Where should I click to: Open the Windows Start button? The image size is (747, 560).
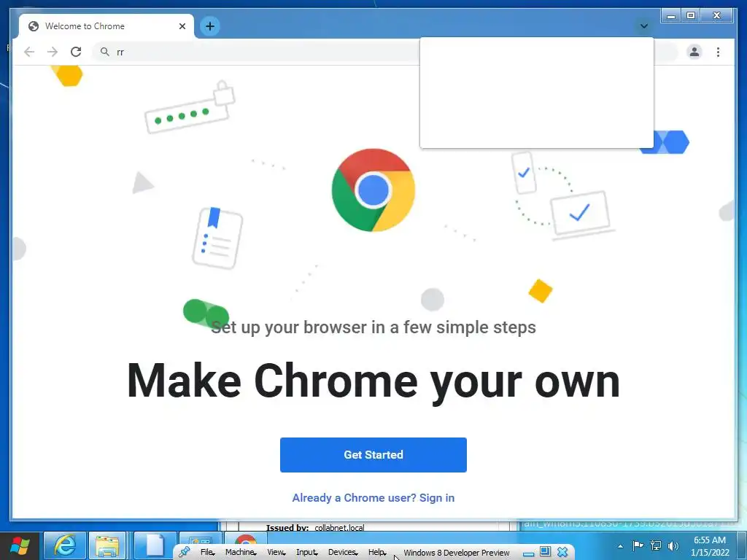[20, 545]
